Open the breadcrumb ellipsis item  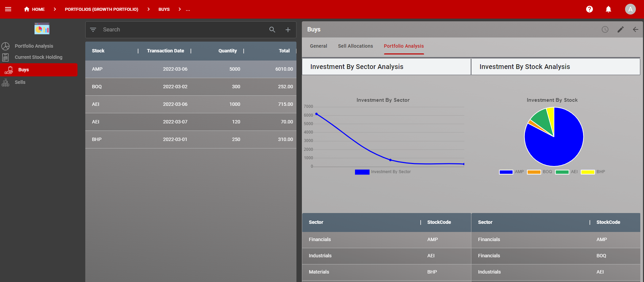click(x=188, y=9)
